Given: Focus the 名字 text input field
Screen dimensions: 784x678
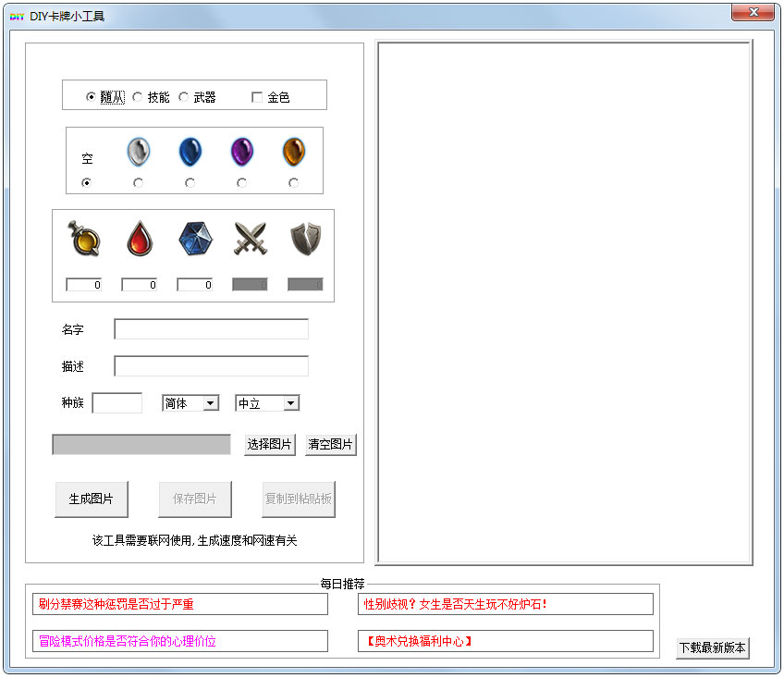Looking at the screenshot, I should pyautogui.click(x=211, y=328).
